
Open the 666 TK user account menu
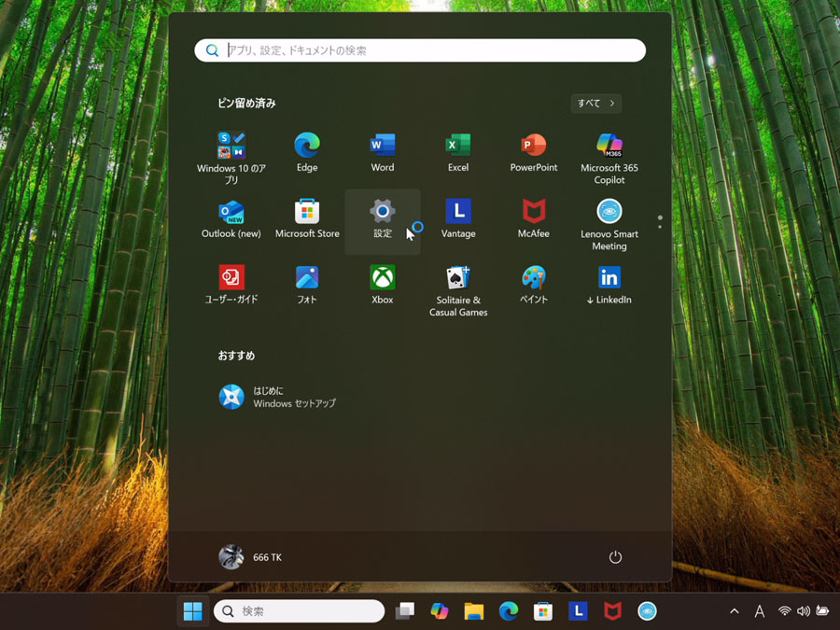(x=250, y=557)
